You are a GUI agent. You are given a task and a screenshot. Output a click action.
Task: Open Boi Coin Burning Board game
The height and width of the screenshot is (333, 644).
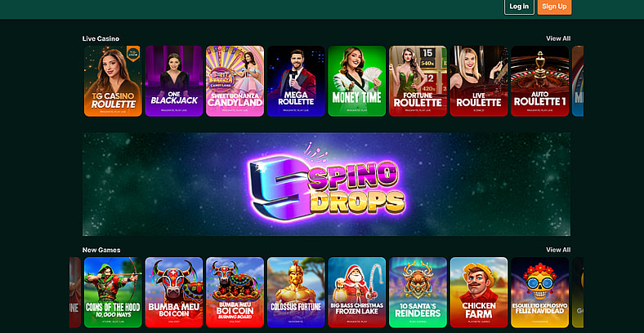click(x=235, y=292)
